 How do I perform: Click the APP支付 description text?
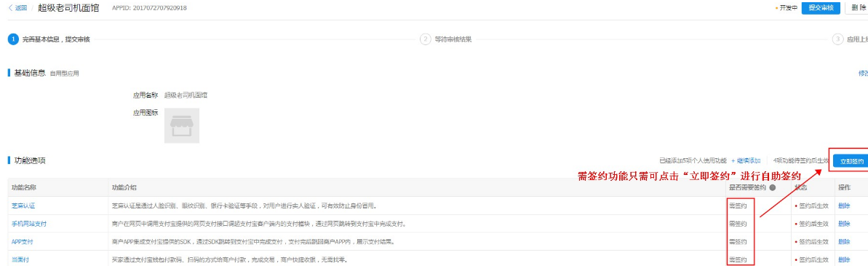253,242
